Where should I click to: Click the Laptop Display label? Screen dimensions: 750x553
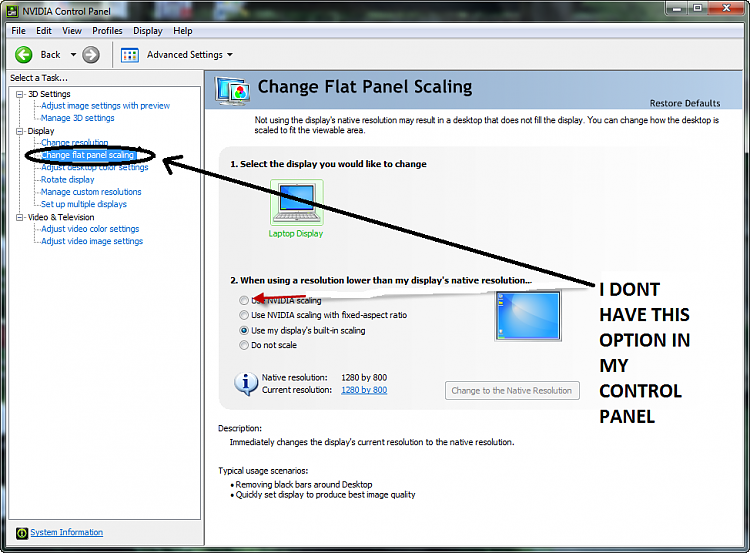point(296,234)
